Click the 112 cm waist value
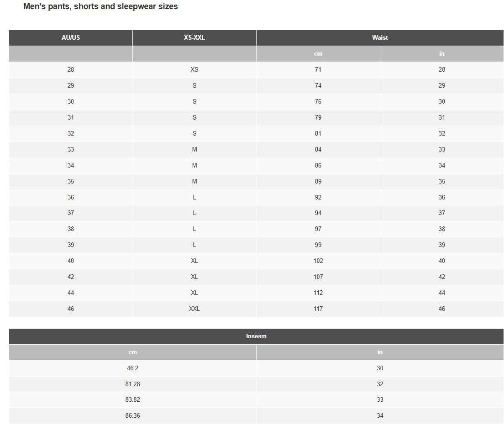Viewport: 504px width, 425px height. point(318,293)
